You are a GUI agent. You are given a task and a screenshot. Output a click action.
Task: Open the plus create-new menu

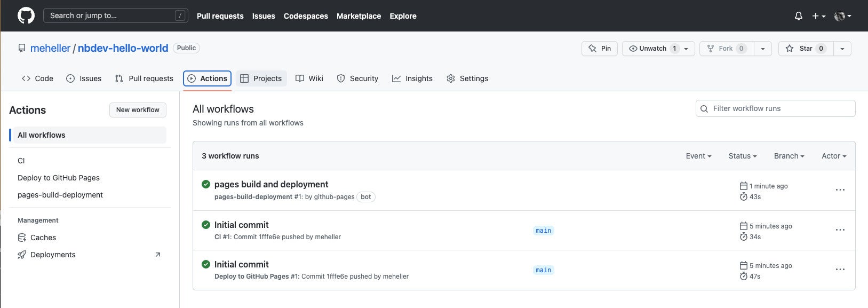click(819, 16)
